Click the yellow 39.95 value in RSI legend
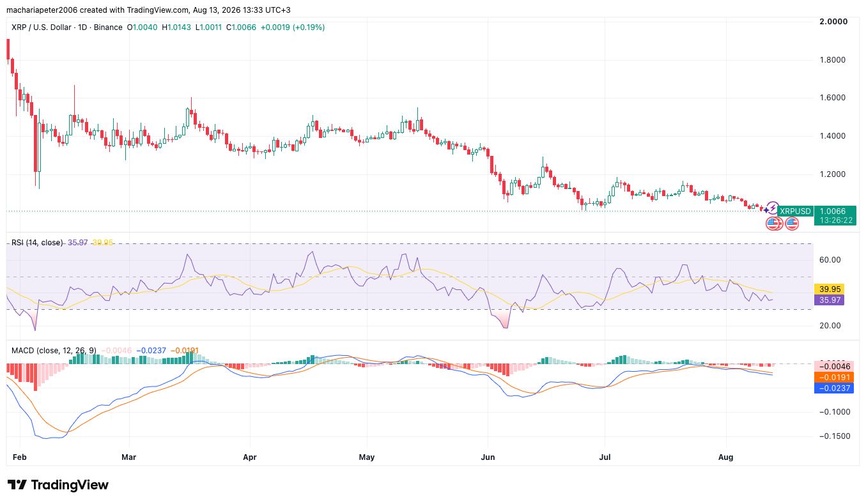 pos(102,243)
